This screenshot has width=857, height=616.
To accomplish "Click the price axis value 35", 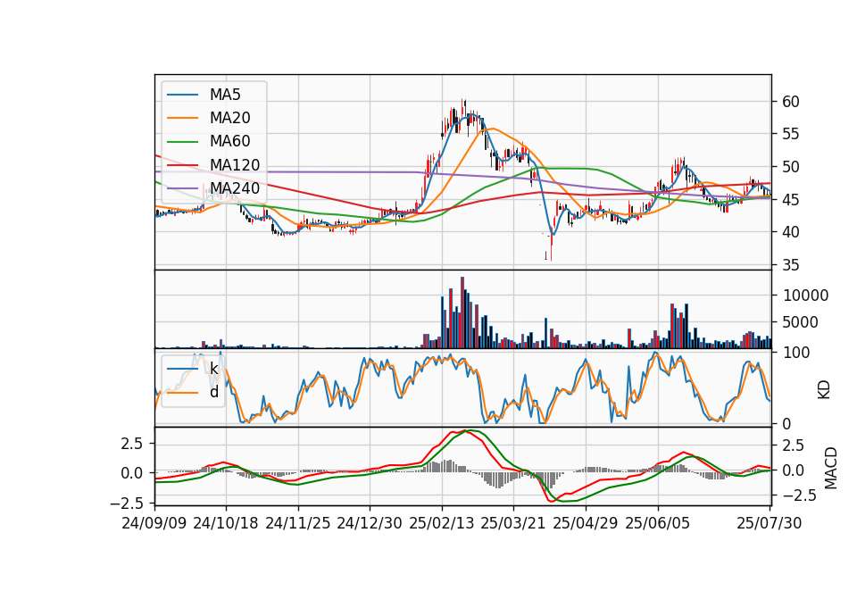I will pyautogui.click(x=791, y=265).
